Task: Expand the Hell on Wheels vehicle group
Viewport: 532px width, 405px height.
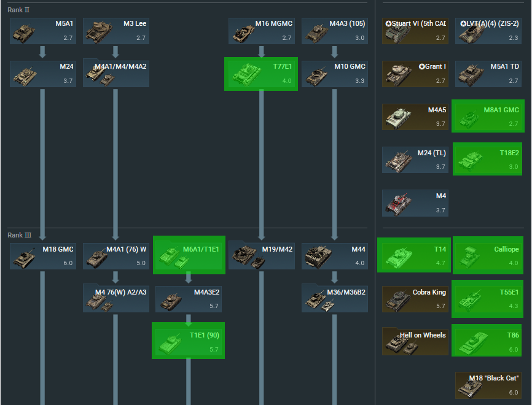Action: [415, 341]
